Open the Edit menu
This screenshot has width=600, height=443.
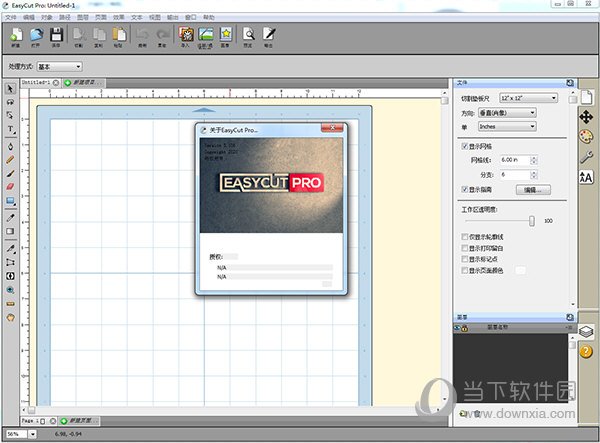[x=29, y=18]
